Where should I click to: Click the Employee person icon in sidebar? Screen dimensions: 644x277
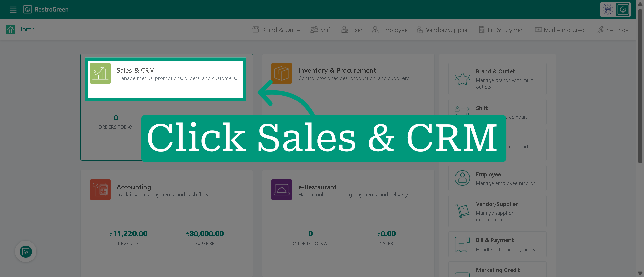pyautogui.click(x=462, y=178)
